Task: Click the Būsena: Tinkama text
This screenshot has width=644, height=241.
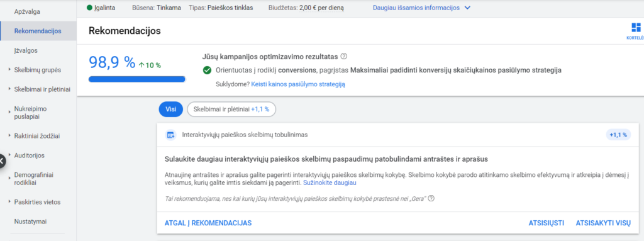Action: [157, 8]
